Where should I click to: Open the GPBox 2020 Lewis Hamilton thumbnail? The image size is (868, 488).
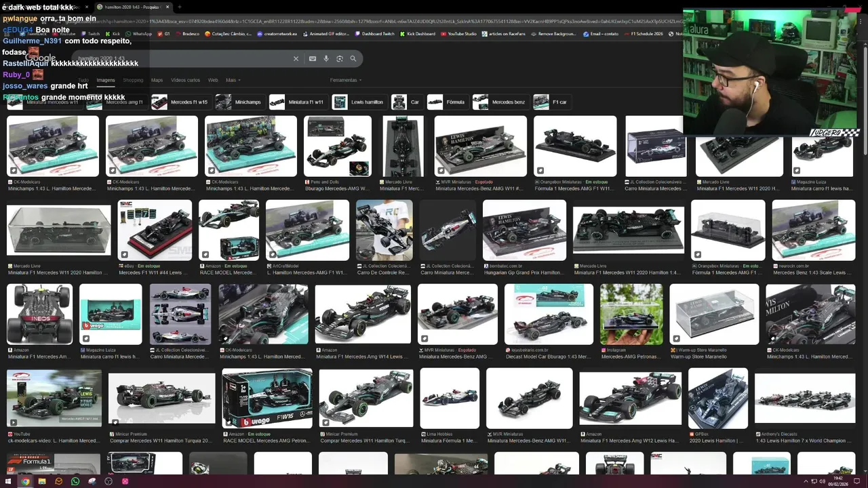click(718, 398)
